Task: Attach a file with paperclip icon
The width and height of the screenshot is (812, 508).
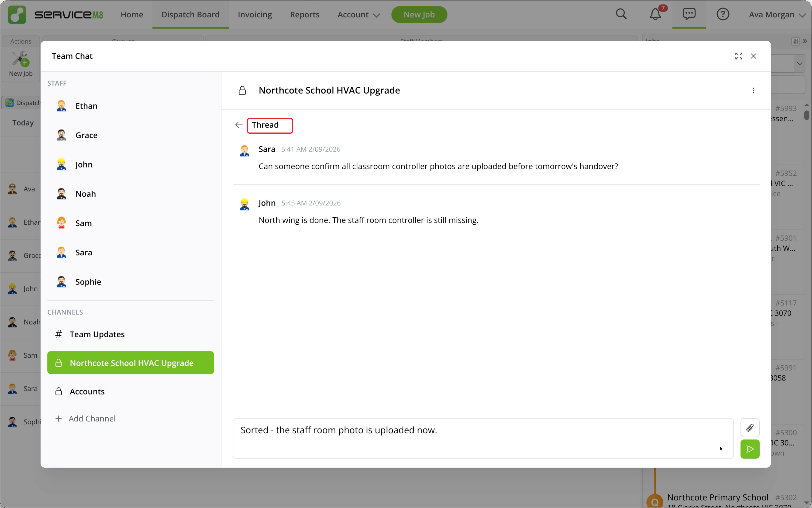Action: coord(750,428)
